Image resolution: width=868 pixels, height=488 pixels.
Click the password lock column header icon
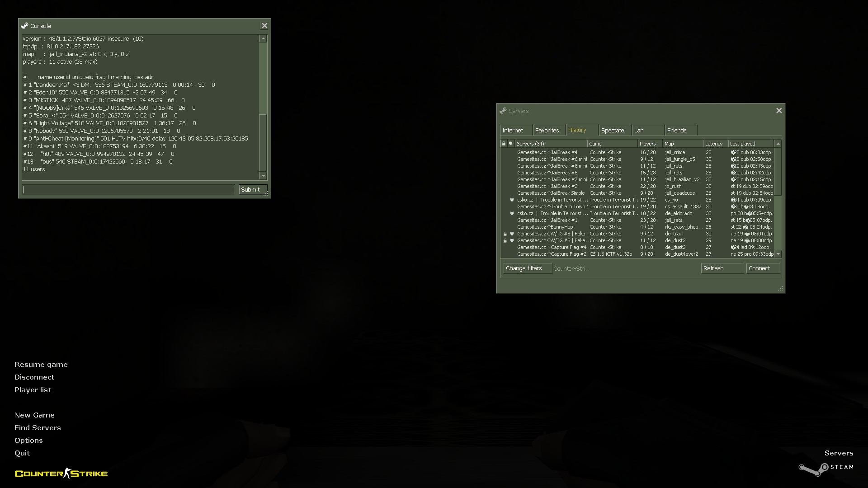pos(504,144)
